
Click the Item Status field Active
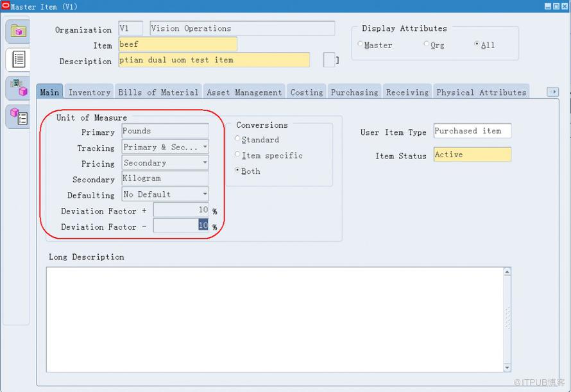[x=472, y=155]
